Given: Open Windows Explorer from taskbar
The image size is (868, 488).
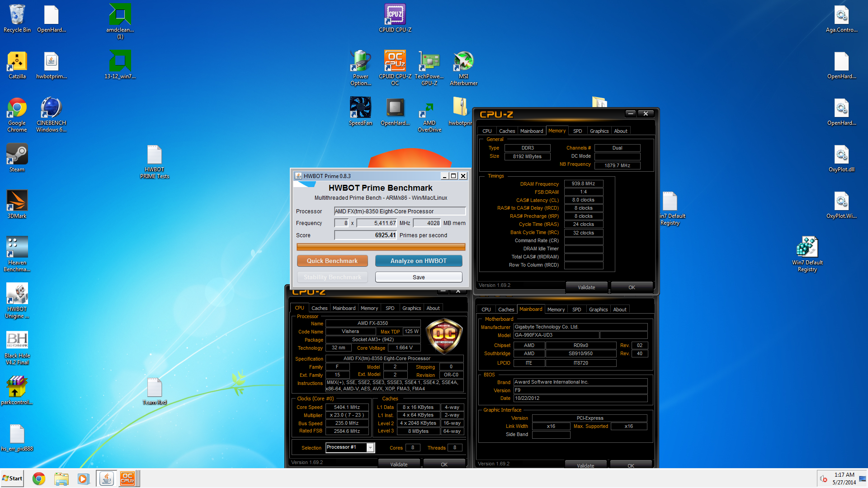Looking at the screenshot, I should [61, 479].
